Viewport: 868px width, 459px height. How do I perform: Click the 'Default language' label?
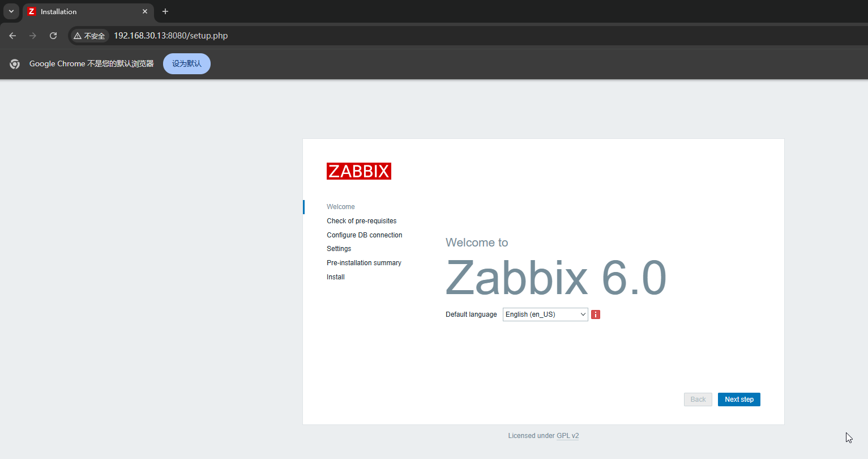[x=471, y=314]
